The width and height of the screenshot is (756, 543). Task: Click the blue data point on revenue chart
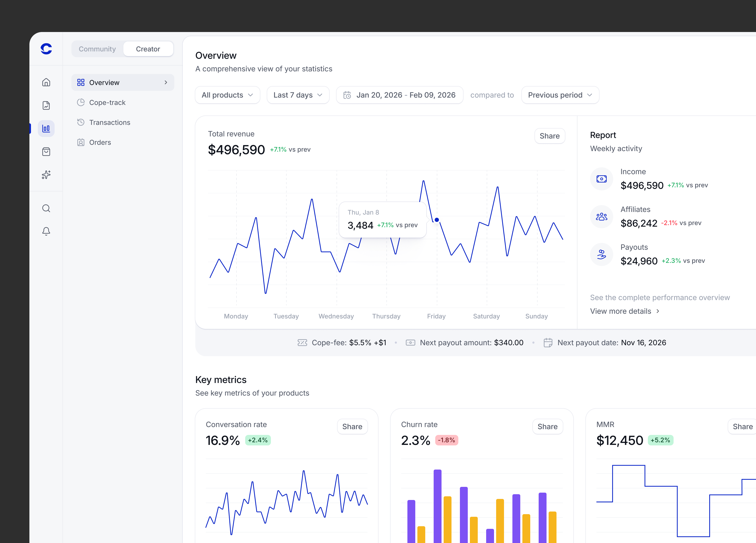[x=437, y=220]
